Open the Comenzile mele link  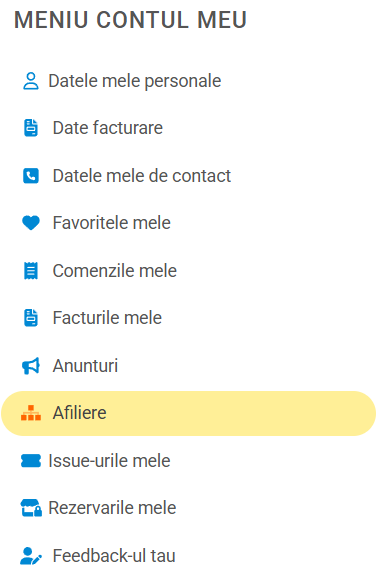pos(115,271)
